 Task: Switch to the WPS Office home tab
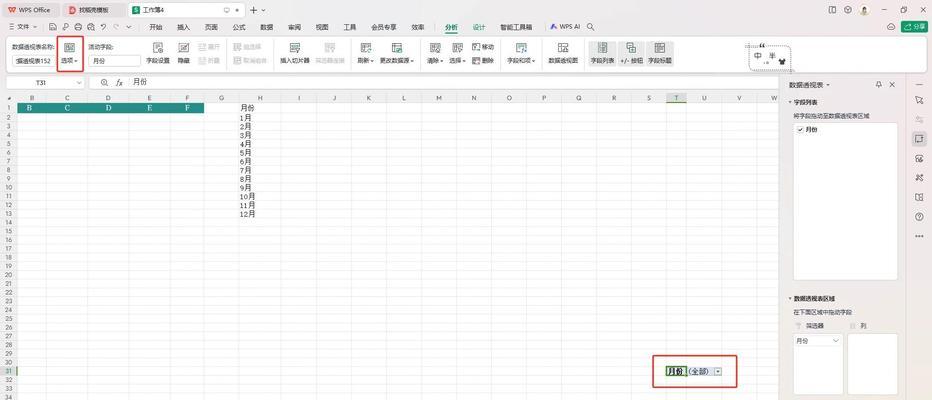pos(30,10)
